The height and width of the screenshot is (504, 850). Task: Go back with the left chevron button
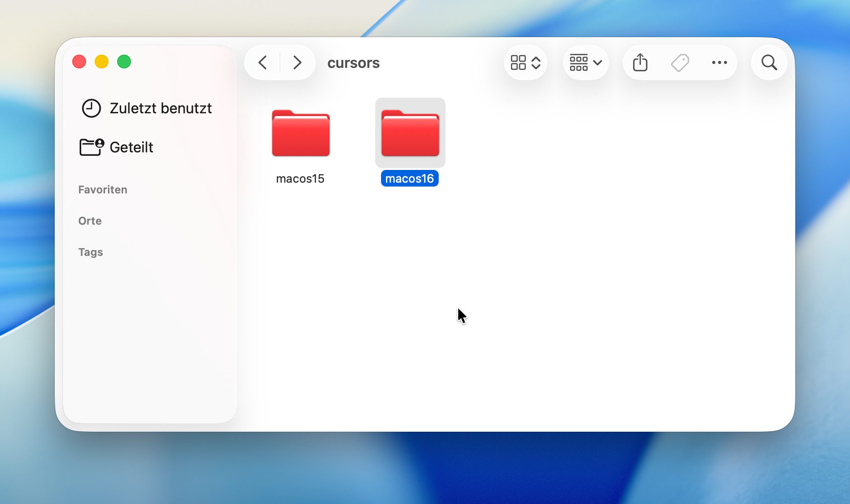point(263,63)
